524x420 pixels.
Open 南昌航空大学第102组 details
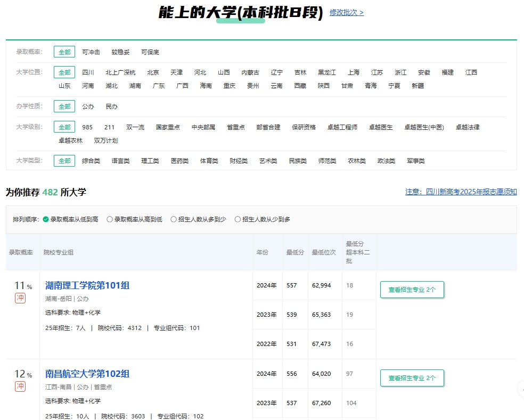[87, 374]
